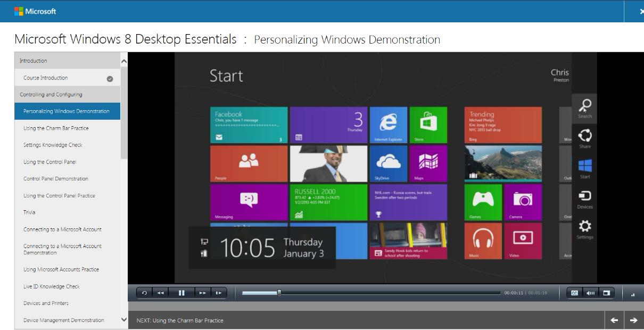
Task: Click the 10:05 Thursday January 3 clock overlay
Action: [262, 247]
